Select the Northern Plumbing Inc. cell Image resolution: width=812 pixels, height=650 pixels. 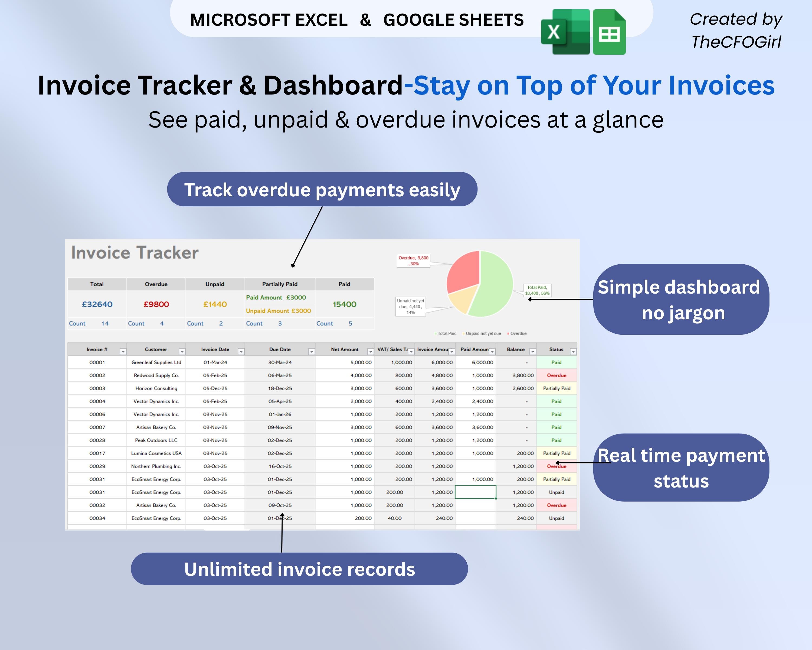pos(156,466)
